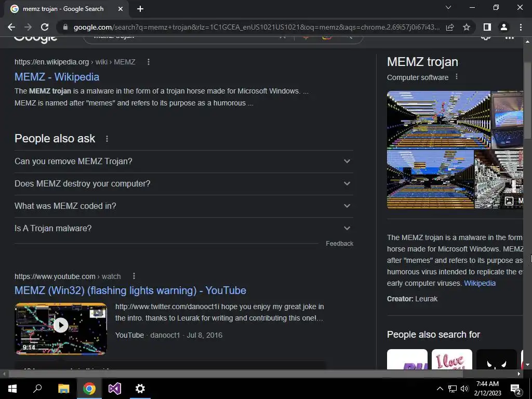532x399 pixels.
Task: Click the scroll-down arrow on vertical scrollbar
Action: (527, 365)
